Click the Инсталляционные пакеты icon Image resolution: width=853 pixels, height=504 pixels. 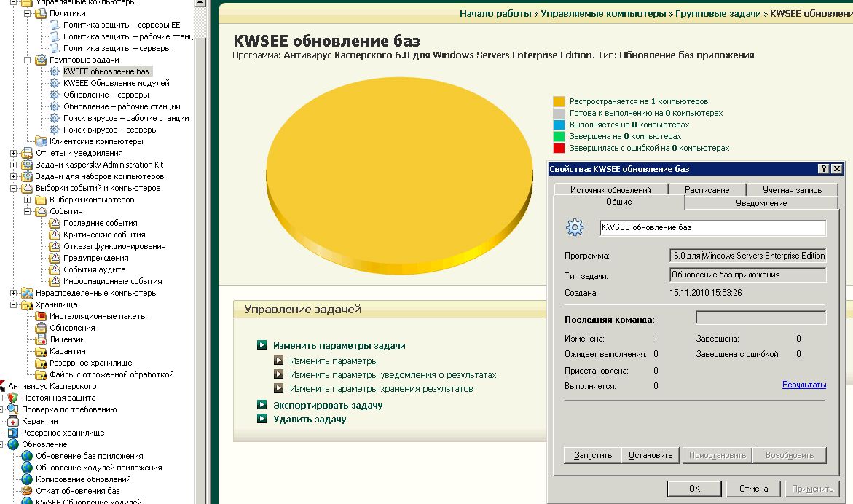tap(41, 316)
